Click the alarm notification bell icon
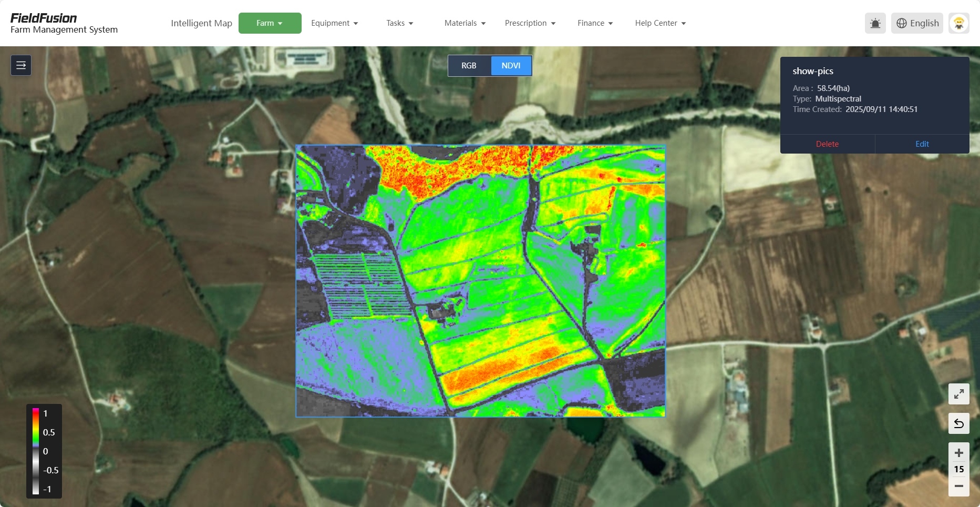Viewport: 980px width, 507px height. (x=875, y=23)
